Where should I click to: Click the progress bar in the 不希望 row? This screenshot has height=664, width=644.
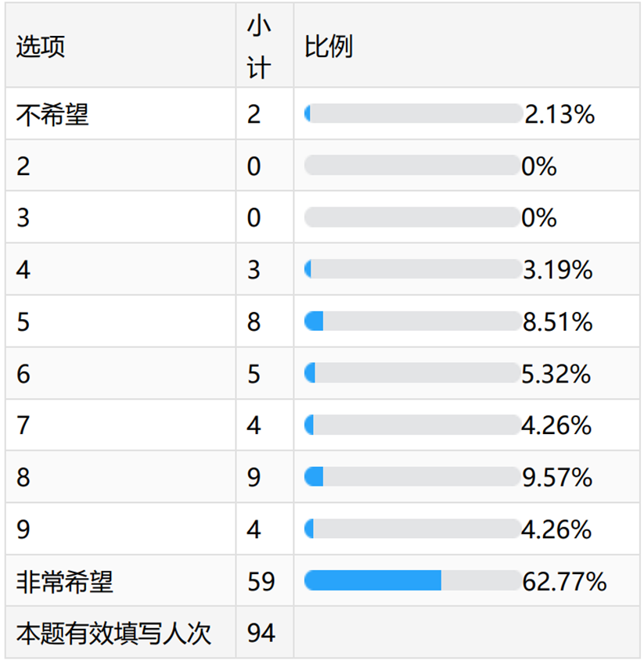413,114
